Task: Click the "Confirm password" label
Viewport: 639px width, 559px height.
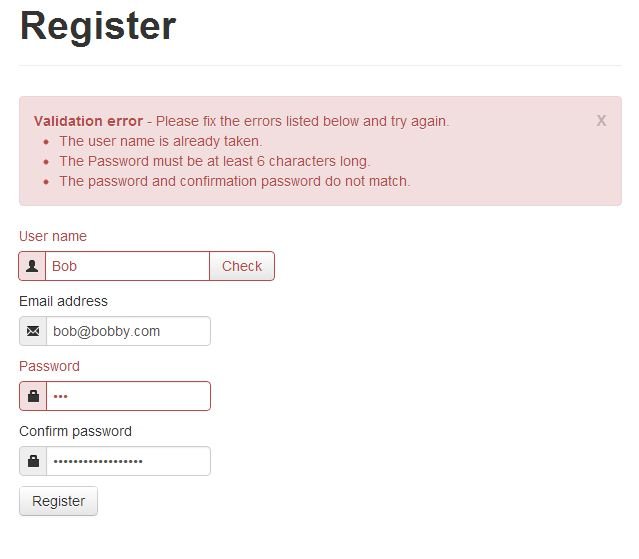Action: [75, 431]
